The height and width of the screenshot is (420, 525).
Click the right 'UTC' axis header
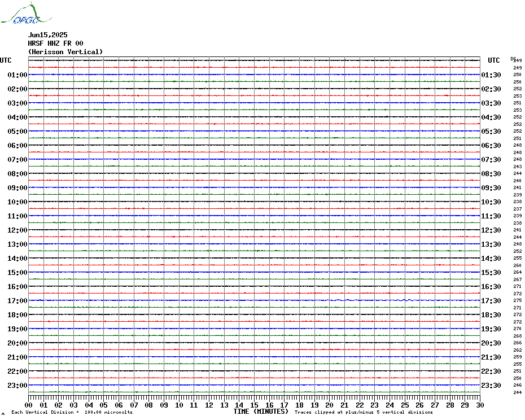[x=493, y=60]
